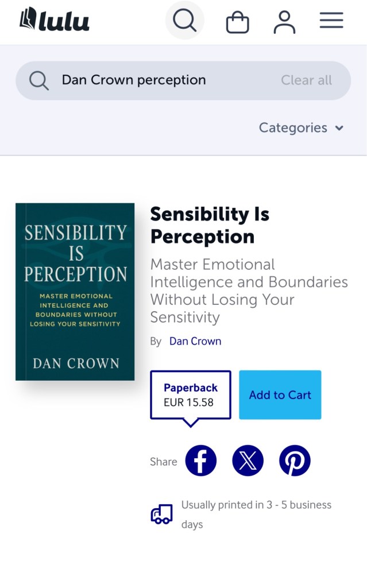The image size is (367, 588).
Task: Click the magnifier inside search field
Action: pyautogui.click(x=39, y=80)
